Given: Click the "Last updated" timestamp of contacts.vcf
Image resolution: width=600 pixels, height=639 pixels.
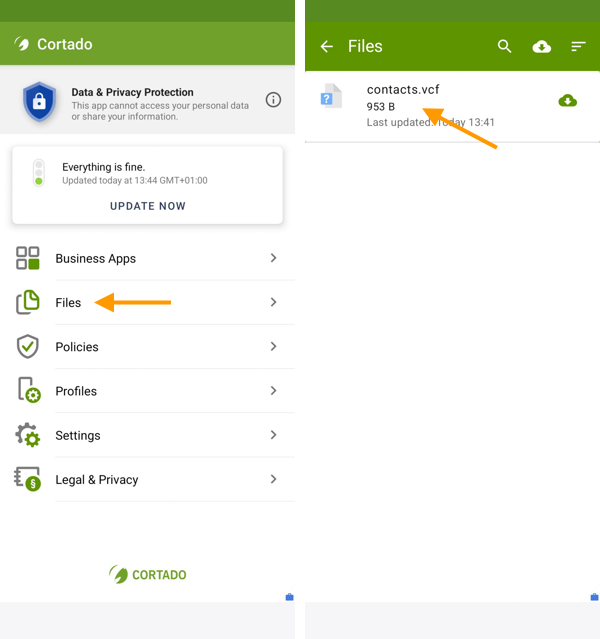Looking at the screenshot, I should (430, 122).
